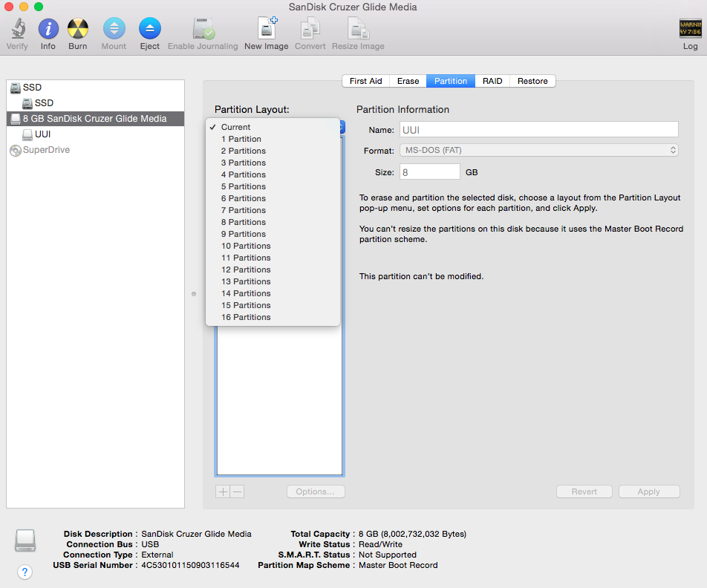Viewport: 707px width, 588px height.
Task: Eject the selected disk
Action: (150, 29)
